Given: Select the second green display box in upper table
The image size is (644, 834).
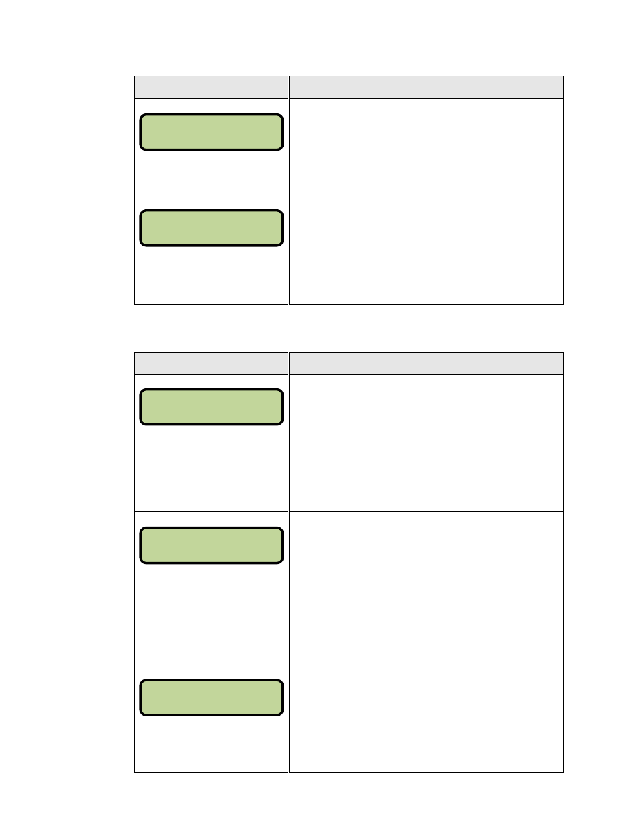Looking at the screenshot, I should click(211, 228).
